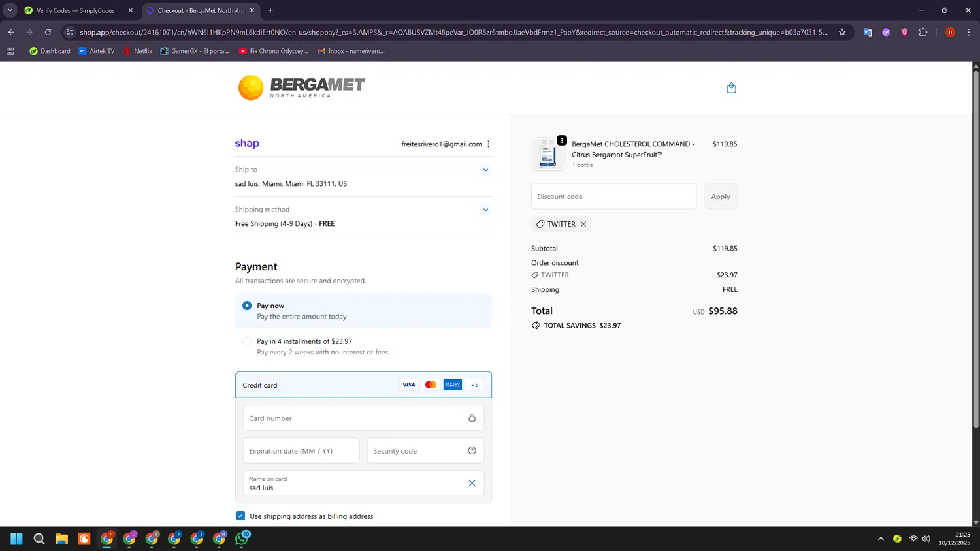Apply the discount code

(721, 197)
